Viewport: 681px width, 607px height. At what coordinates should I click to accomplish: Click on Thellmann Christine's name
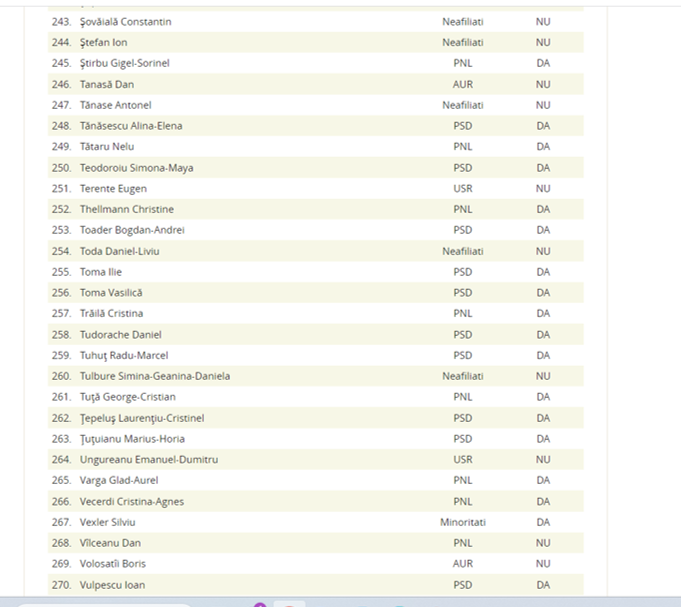pyautogui.click(x=126, y=209)
